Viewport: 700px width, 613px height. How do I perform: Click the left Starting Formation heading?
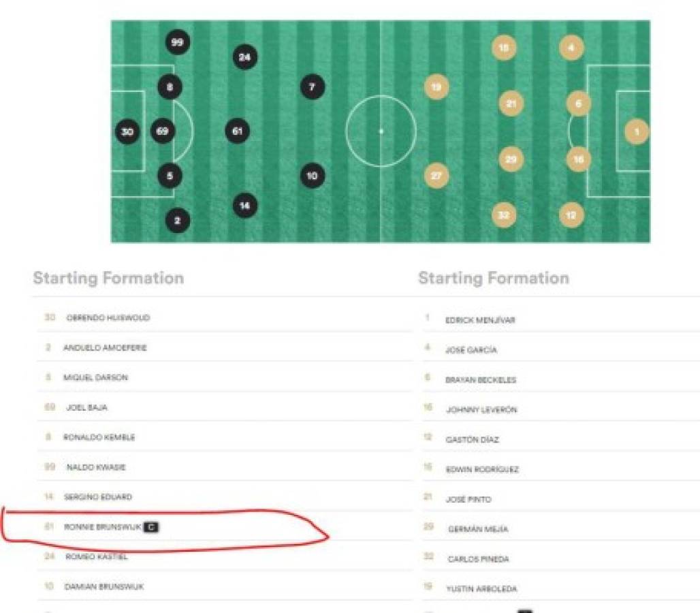[108, 278]
